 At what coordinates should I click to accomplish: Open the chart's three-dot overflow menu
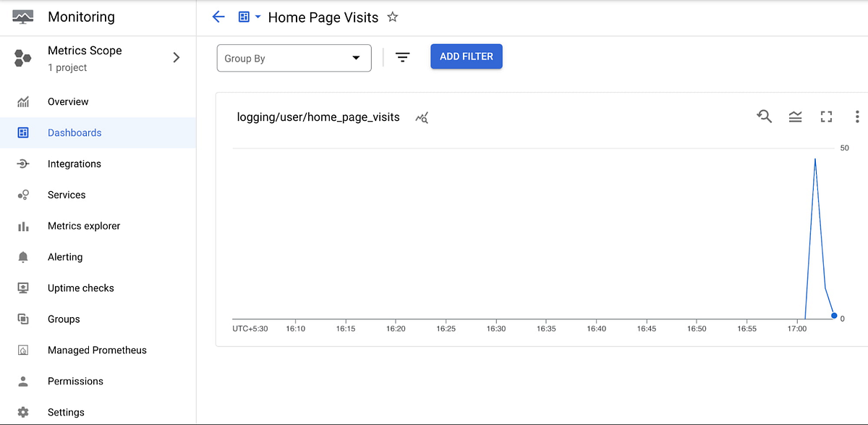(857, 117)
